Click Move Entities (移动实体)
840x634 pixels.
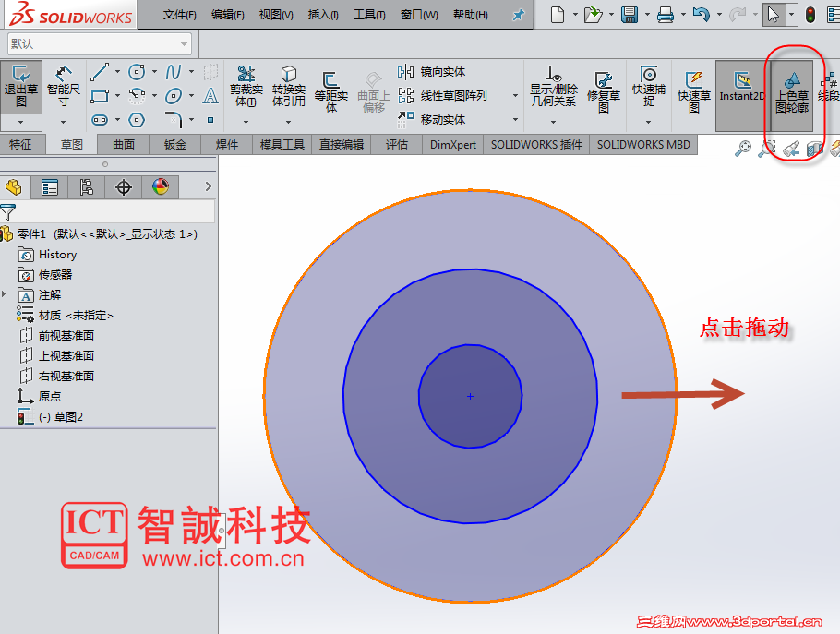point(432,119)
